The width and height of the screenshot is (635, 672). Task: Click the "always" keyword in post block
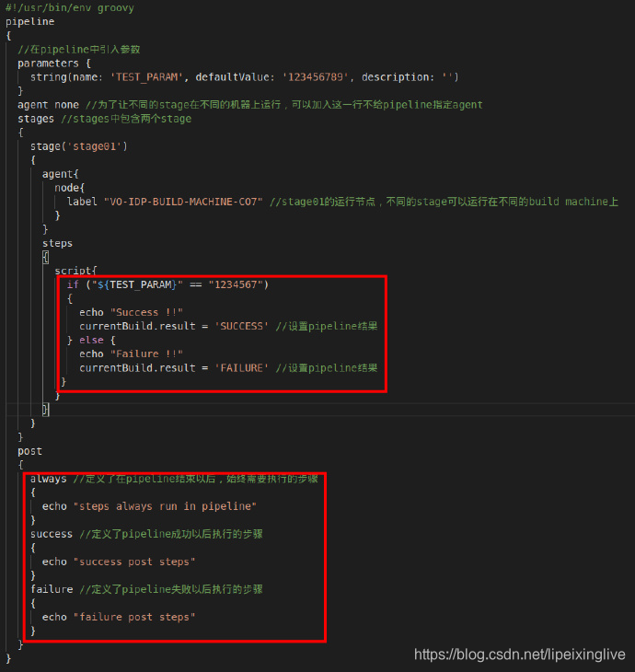pyautogui.click(x=49, y=479)
